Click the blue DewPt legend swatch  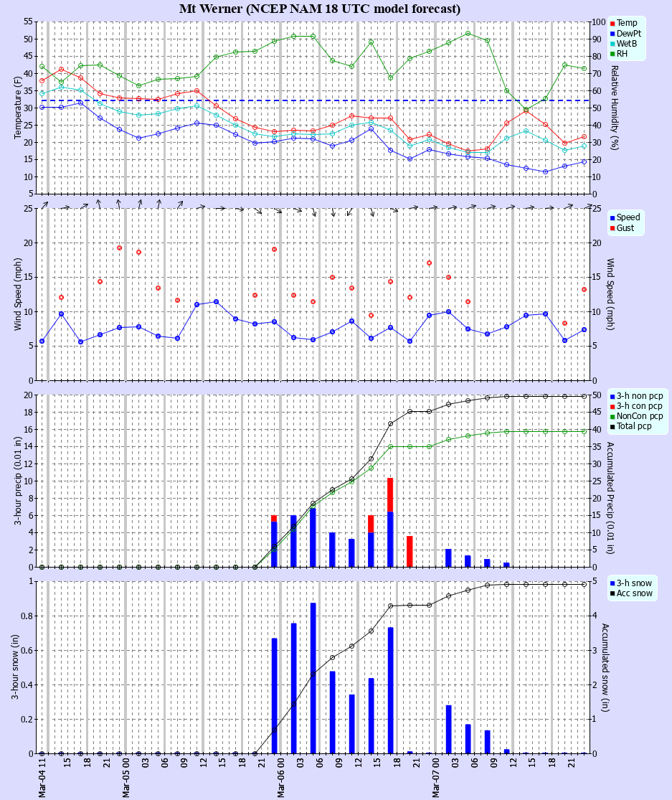[x=612, y=34]
